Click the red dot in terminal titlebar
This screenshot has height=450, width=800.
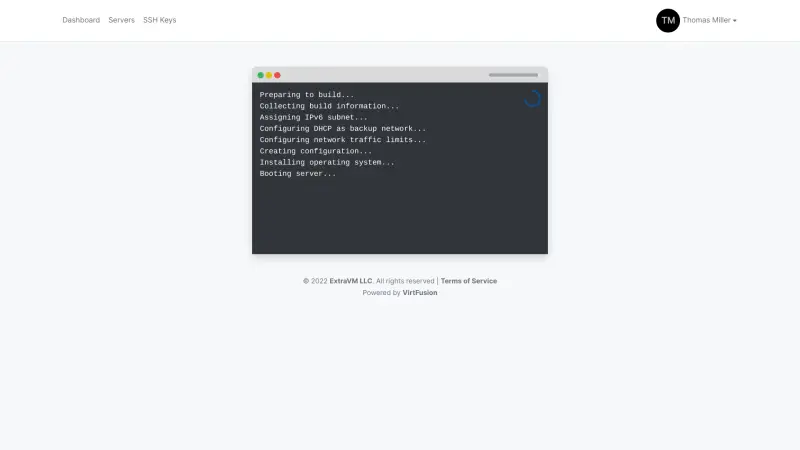278,75
